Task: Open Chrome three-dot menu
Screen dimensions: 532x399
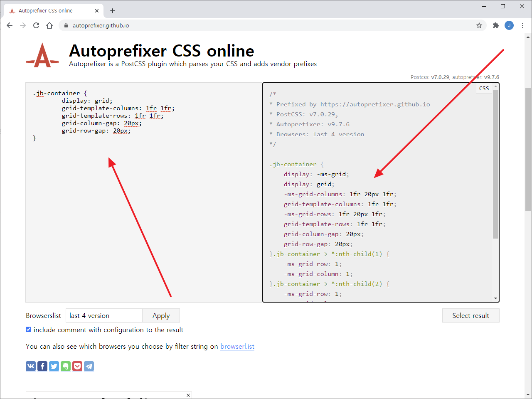Action: point(523,25)
